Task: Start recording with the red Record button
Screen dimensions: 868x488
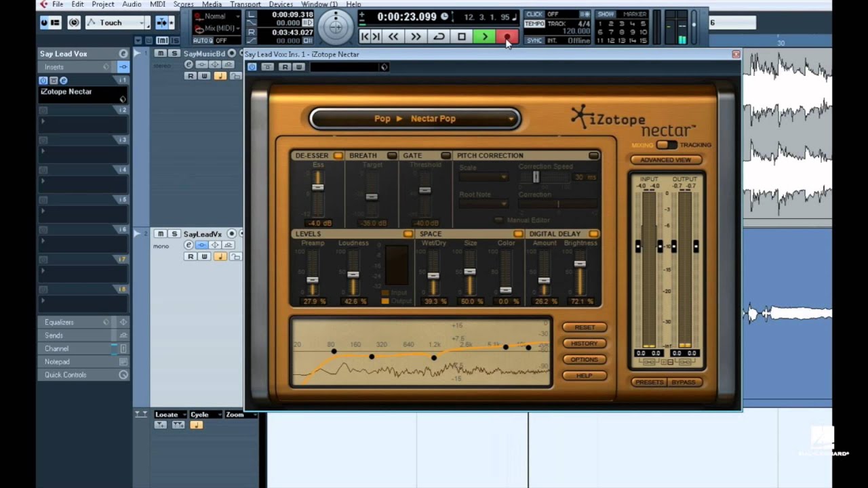Action: (x=507, y=37)
